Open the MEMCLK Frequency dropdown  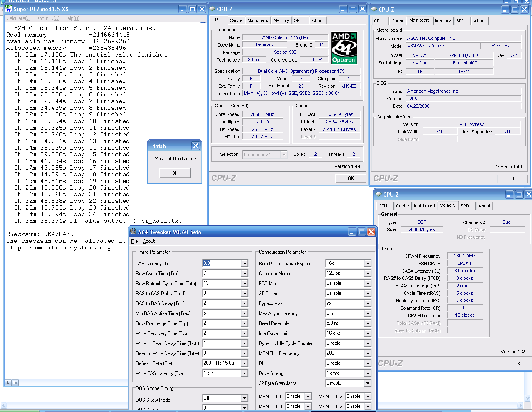click(x=368, y=353)
